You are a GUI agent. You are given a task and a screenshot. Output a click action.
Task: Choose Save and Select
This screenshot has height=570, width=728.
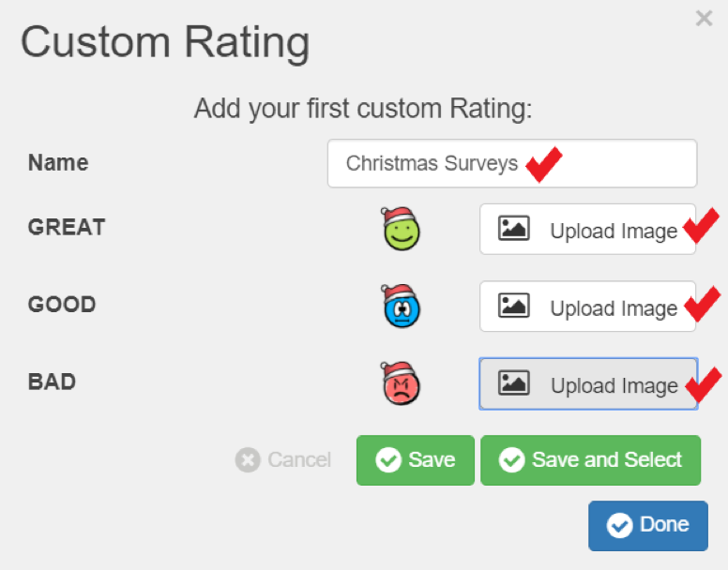pyautogui.click(x=591, y=460)
